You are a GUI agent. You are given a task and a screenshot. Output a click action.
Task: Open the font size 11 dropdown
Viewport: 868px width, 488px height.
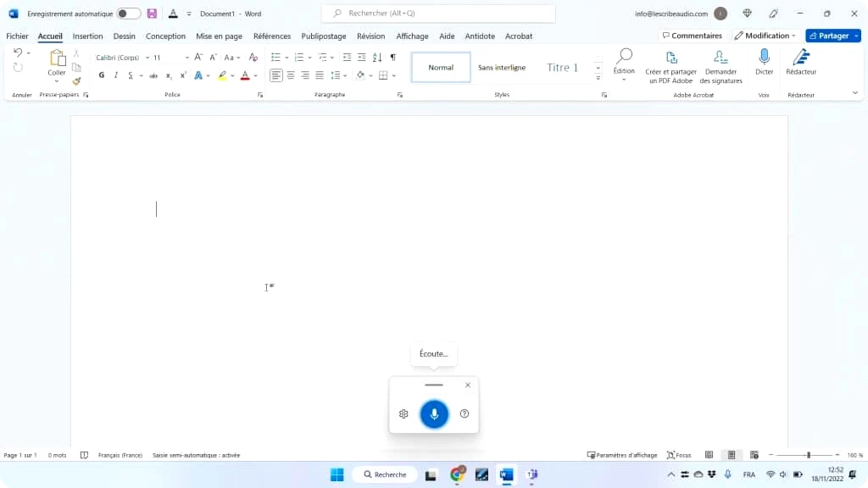pos(187,58)
